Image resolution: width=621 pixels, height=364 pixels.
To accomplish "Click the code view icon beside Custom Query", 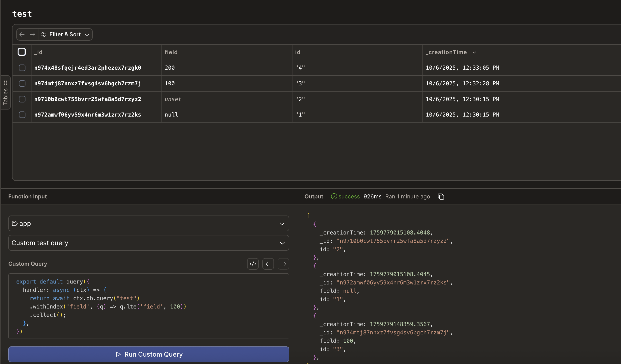I will [253, 264].
